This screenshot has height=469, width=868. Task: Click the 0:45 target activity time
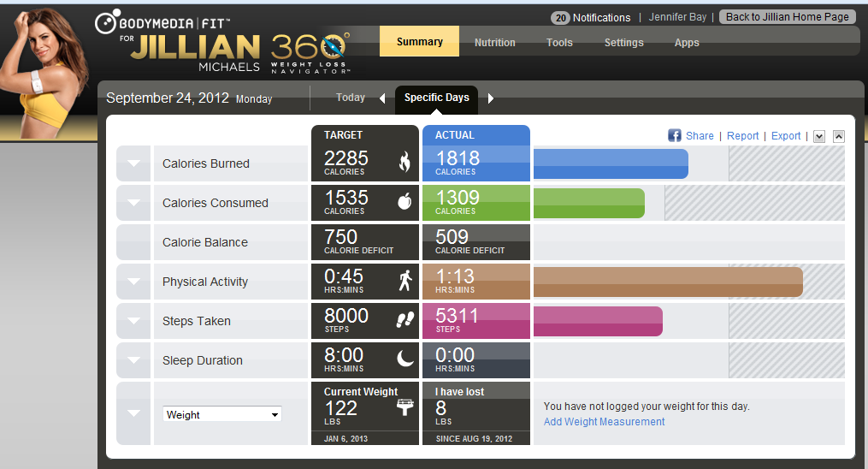(343, 276)
